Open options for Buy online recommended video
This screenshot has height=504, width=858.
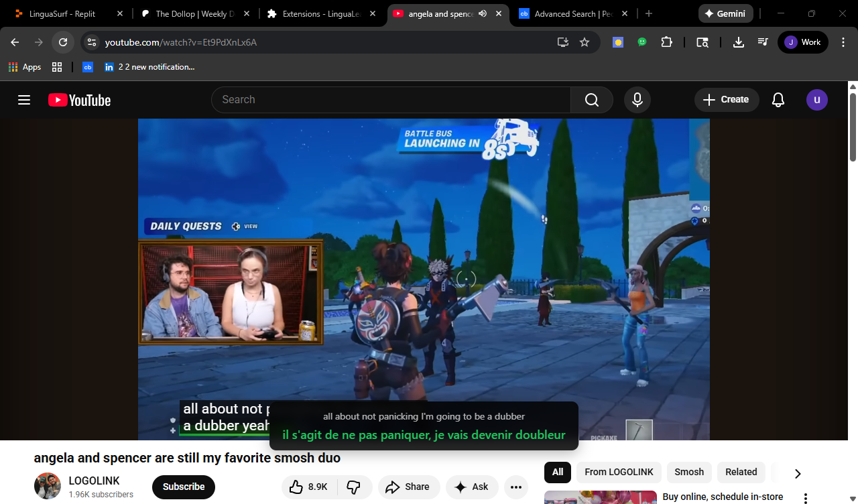point(806,498)
